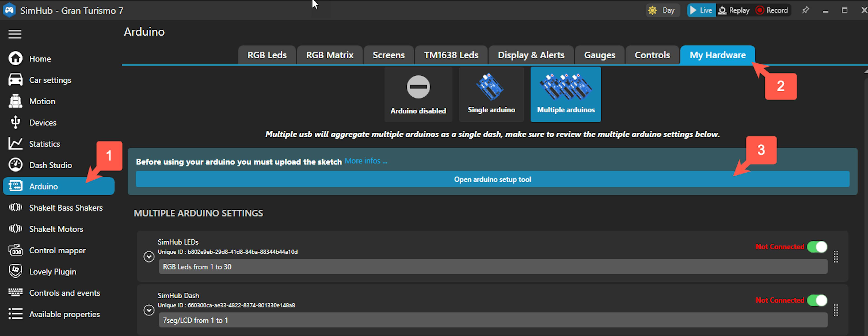This screenshot has width=868, height=336.
Task: Switch to the My Hardware tab
Action: (x=717, y=55)
